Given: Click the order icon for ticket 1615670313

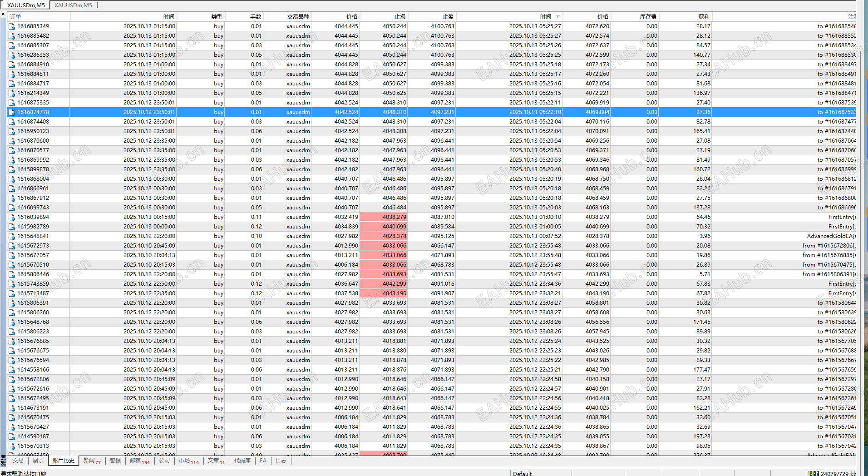Looking at the screenshot, I should coord(12,446).
